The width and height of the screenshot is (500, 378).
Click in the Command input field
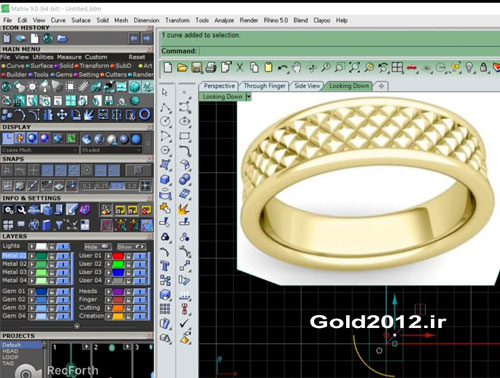tap(348, 51)
